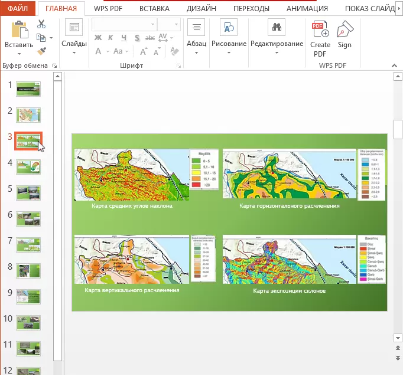403x375 pixels.
Task: Select the Cut scissors icon
Action: (x=41, y=24)
